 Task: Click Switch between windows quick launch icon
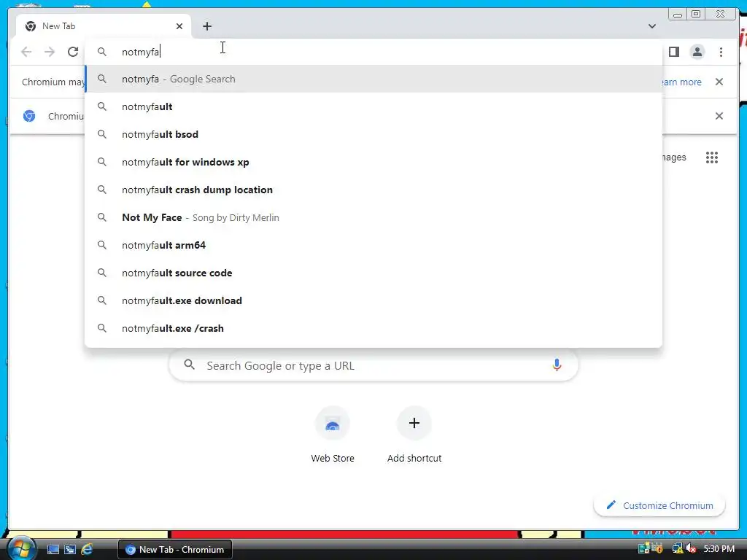tap(70, 550)
